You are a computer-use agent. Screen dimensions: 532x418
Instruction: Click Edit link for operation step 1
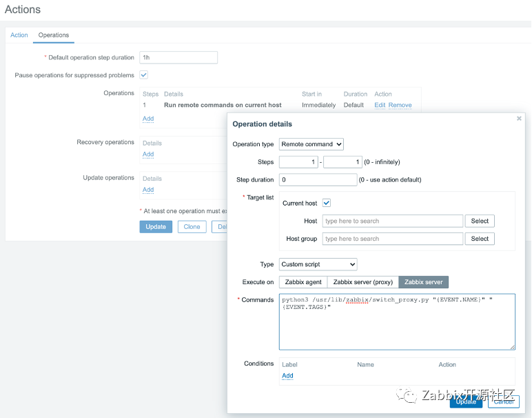coord(380,105)
